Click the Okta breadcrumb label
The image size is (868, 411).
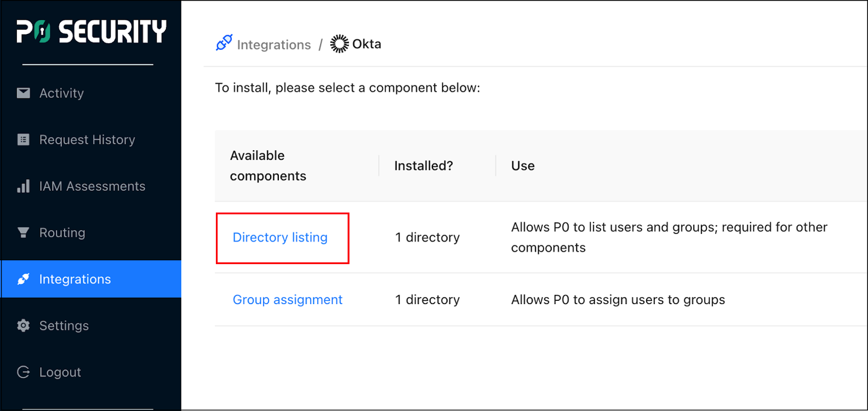(367, 44)
